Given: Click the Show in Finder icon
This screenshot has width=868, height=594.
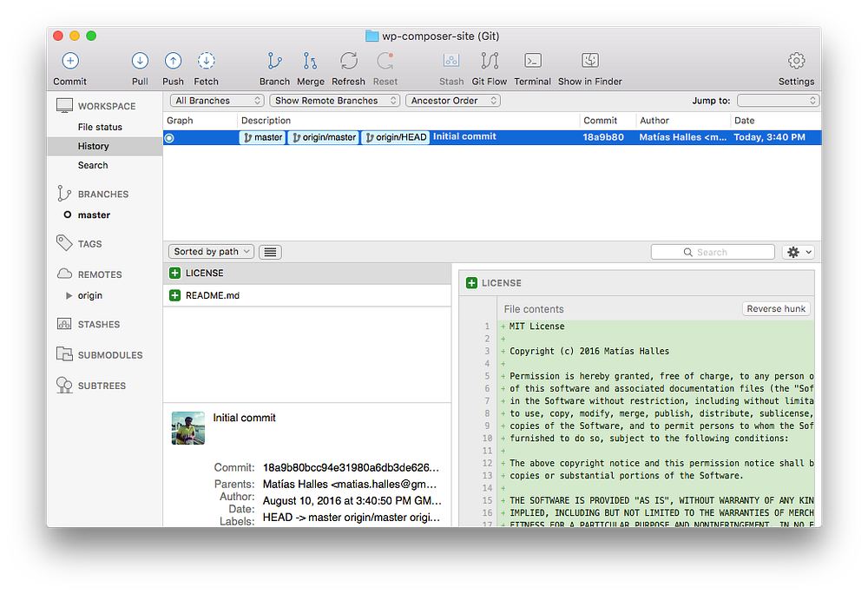Looking at the screenshot, I should [x=590, y=60].
